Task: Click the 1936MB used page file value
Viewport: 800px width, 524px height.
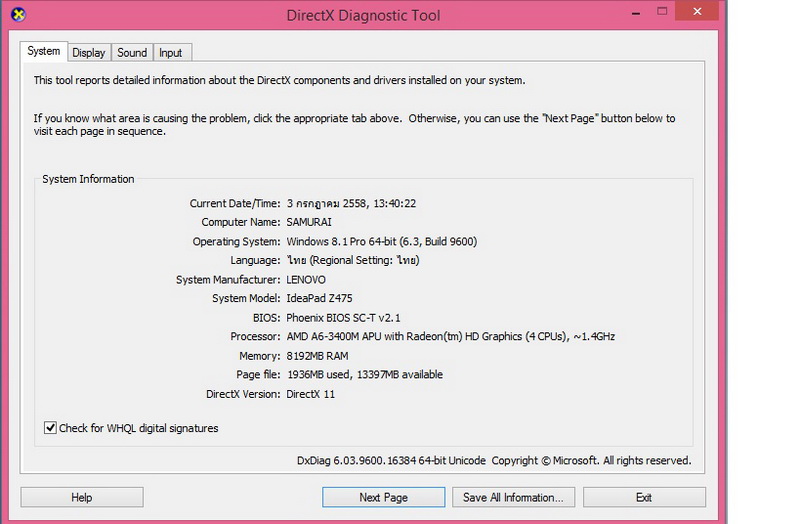Action: point(365,375)
